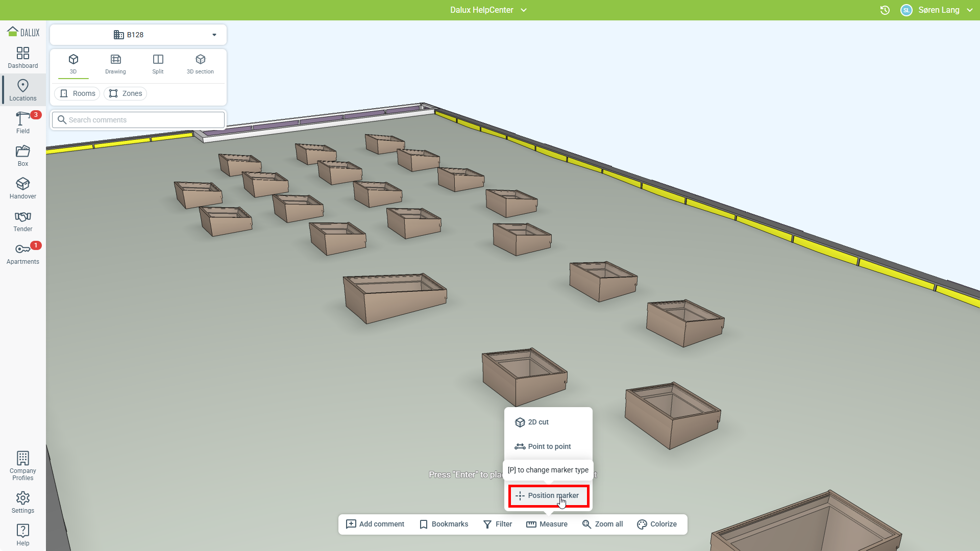This screenshot has height=551, width=980.
Task: Open Settings gear in sidebar
Action: pos(22,503)
